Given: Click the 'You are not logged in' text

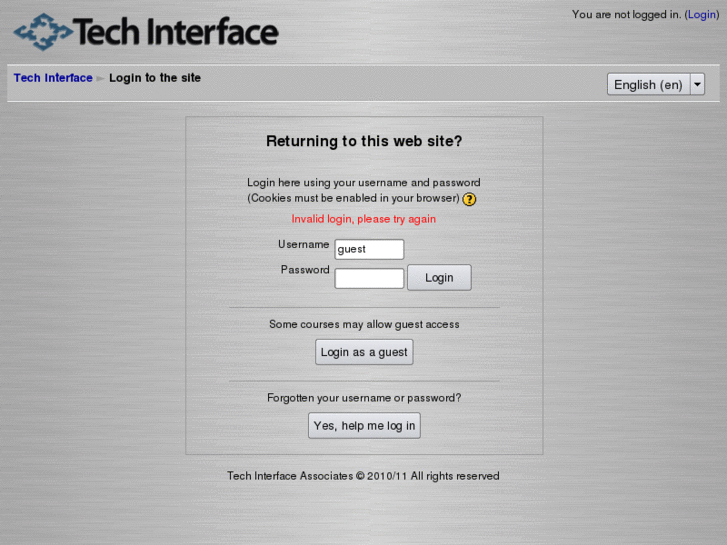Looking at the screenshot, I should [626, 15].
